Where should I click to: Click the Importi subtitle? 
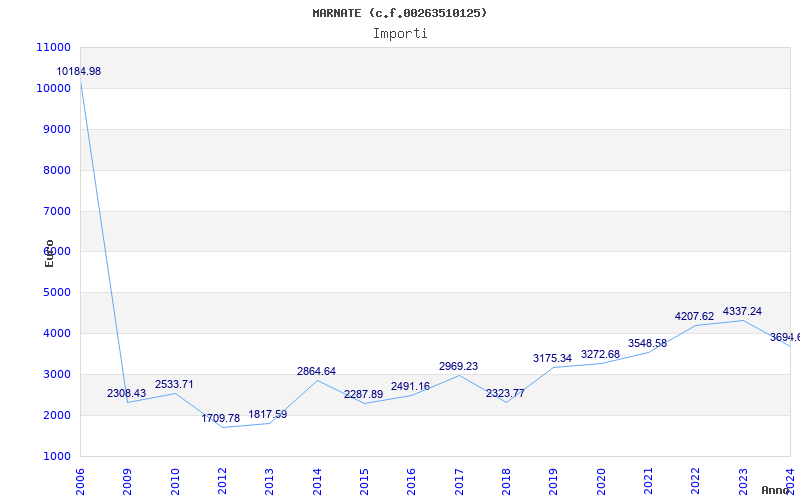point(400,34)
